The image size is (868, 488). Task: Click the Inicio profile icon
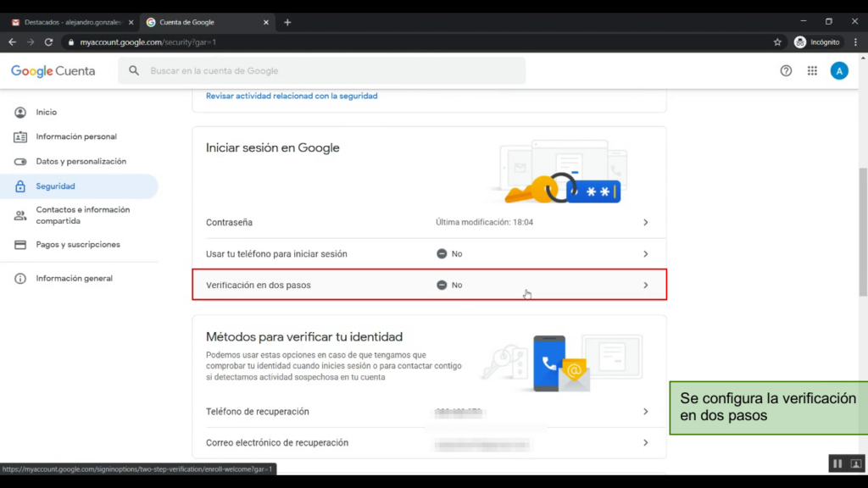[20, 113]
